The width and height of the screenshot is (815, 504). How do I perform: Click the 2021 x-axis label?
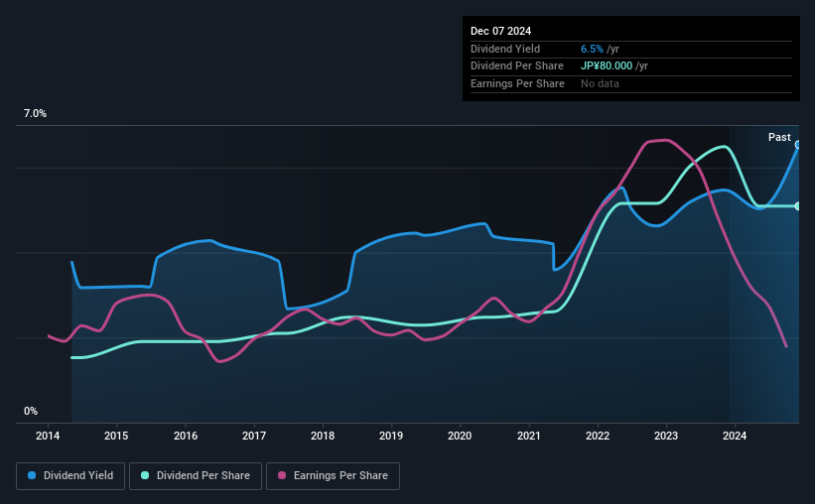click(x=528, y=436)
